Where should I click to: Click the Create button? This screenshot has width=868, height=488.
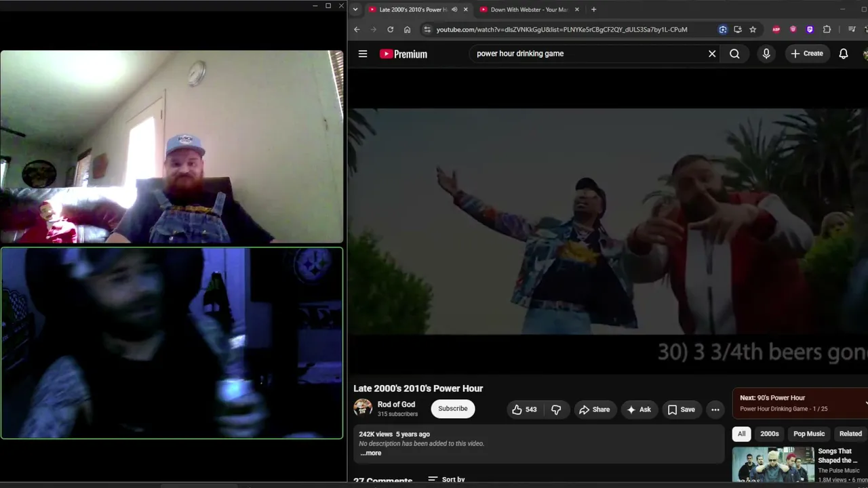click(x=807, y=54)
